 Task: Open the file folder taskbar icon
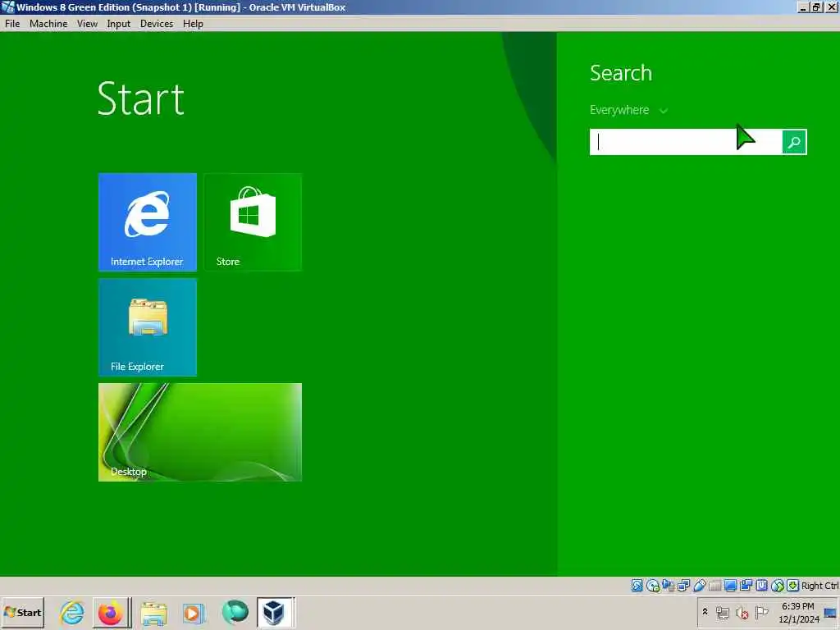click(153, 613)
